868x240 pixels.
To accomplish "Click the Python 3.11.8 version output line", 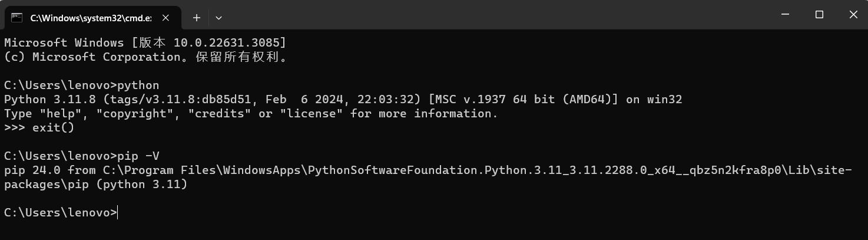I will [x=342, y=100].
